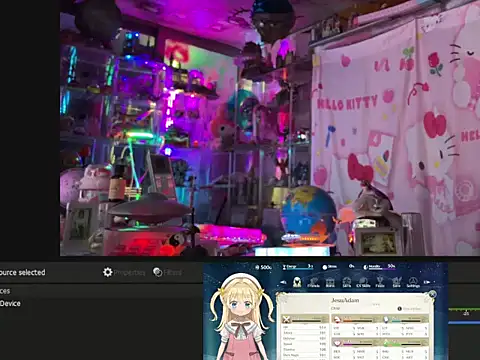
Task: Click the 'Dark Magic' stat row
Action: (304, 355)
